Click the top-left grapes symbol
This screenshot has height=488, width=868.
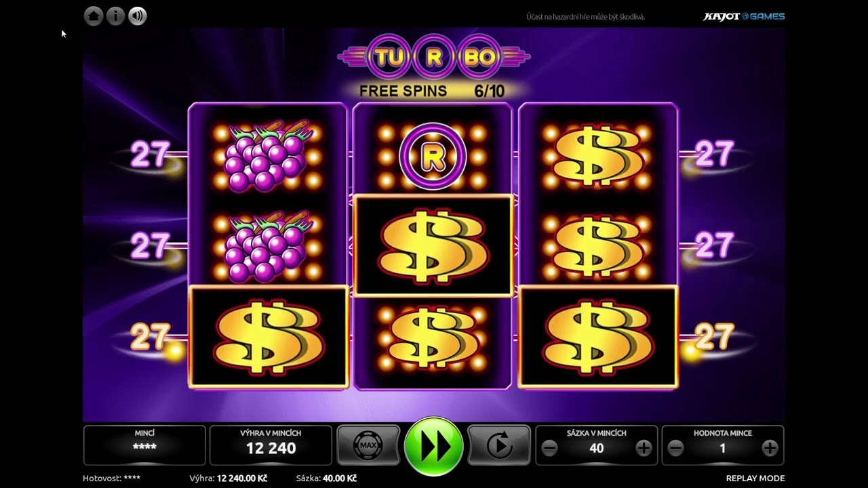[x=268, y=155]
